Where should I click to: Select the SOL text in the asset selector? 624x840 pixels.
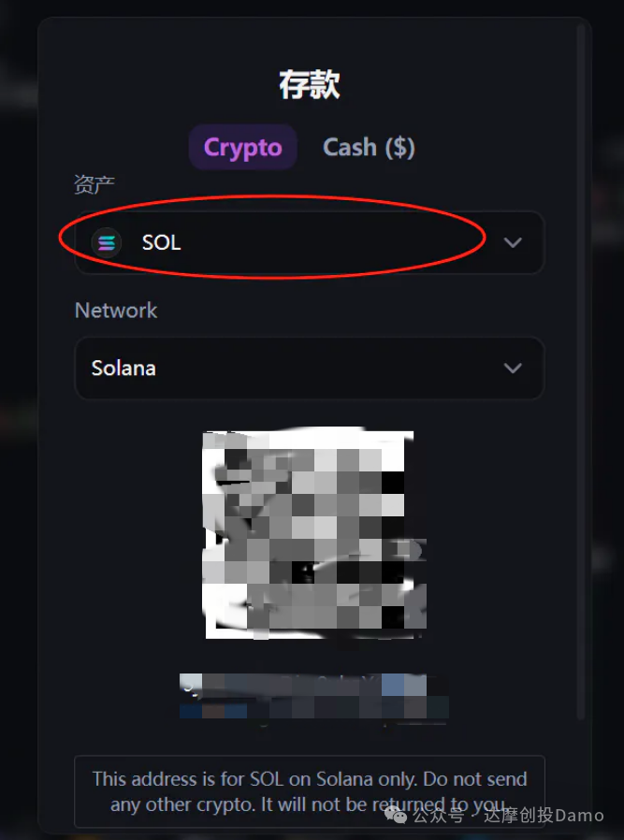[161, 242]
